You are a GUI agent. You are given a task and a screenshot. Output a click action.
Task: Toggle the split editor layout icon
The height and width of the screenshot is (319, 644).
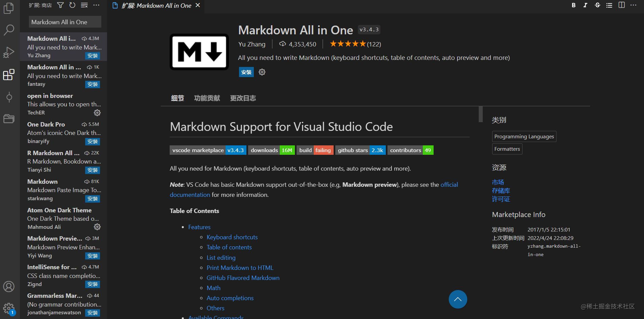tap(621, 5)
